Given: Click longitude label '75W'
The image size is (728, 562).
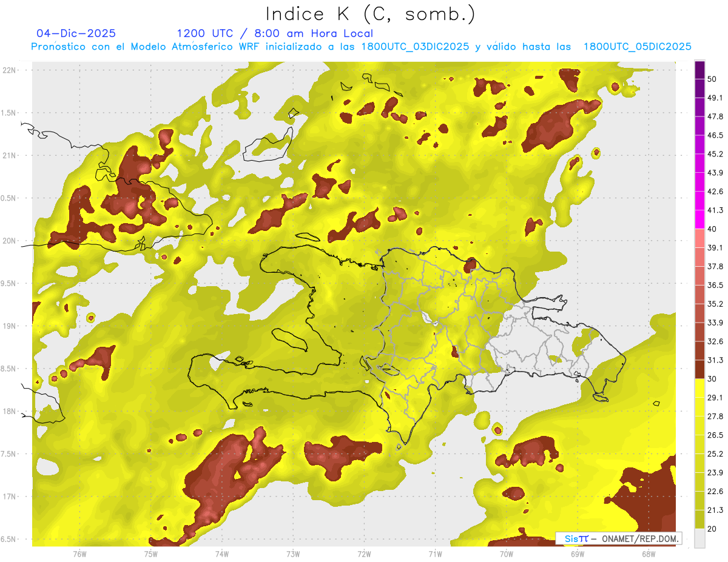Looking at the screenshot, I should point(150,554).
